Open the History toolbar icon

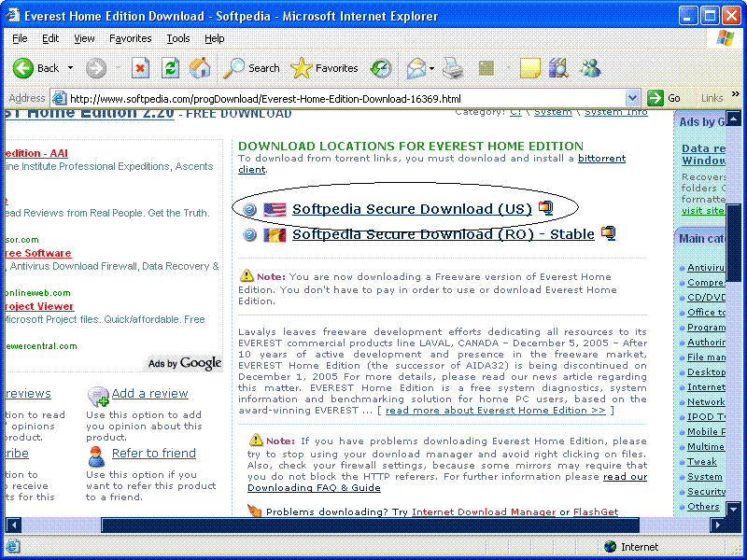pyautogui.click(x=381, y=68)
